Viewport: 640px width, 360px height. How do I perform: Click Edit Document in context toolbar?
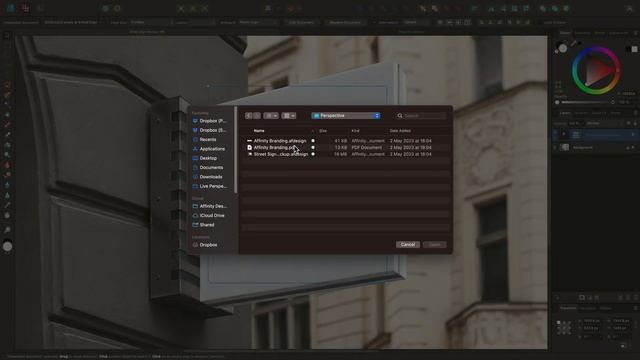301,22
